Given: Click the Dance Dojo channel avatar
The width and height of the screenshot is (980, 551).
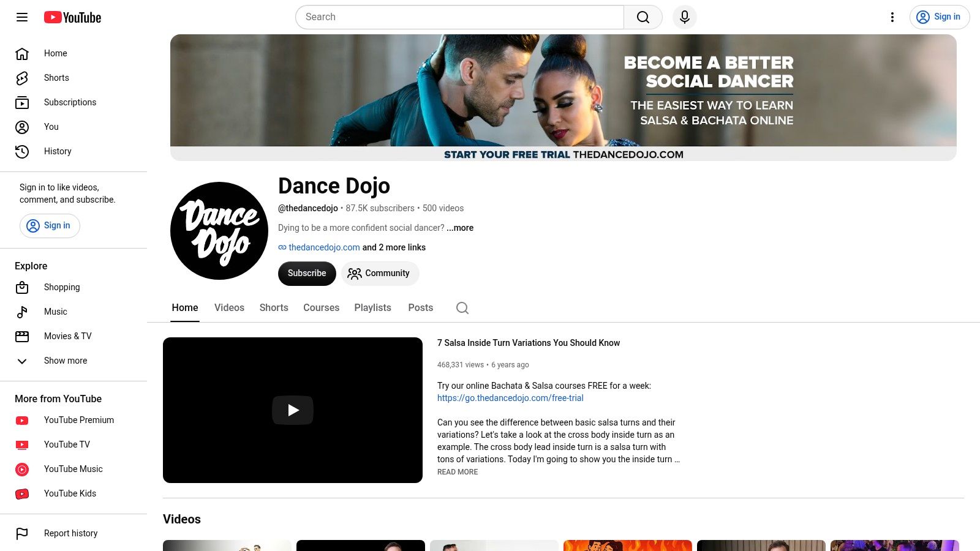Looking at the screenshot, I should [x=219, y=231].
